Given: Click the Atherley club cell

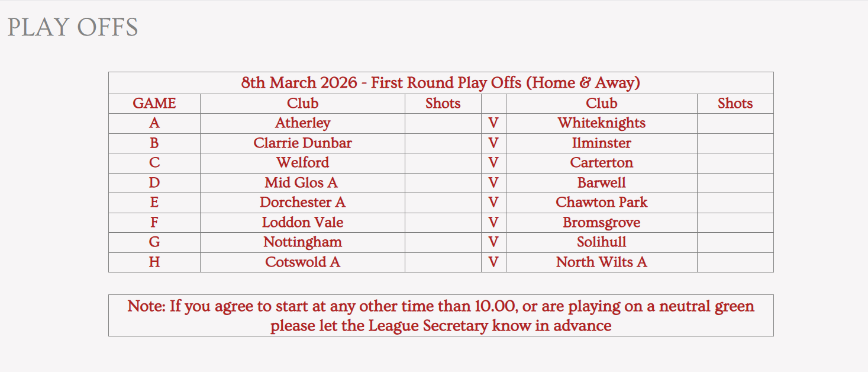Looking at the screenshot, I should (303, 123).
